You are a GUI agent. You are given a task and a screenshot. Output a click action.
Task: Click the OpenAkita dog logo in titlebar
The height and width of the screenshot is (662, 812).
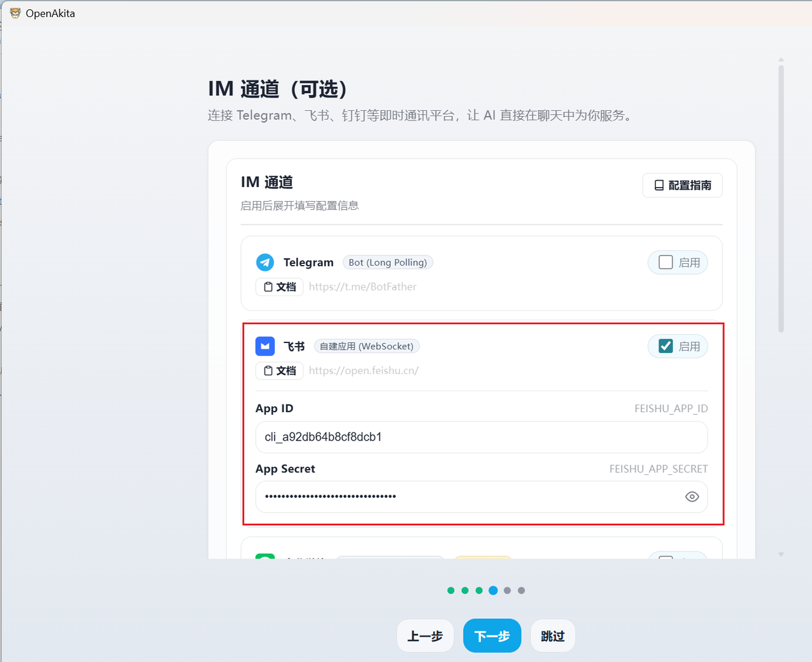[14, 13]
